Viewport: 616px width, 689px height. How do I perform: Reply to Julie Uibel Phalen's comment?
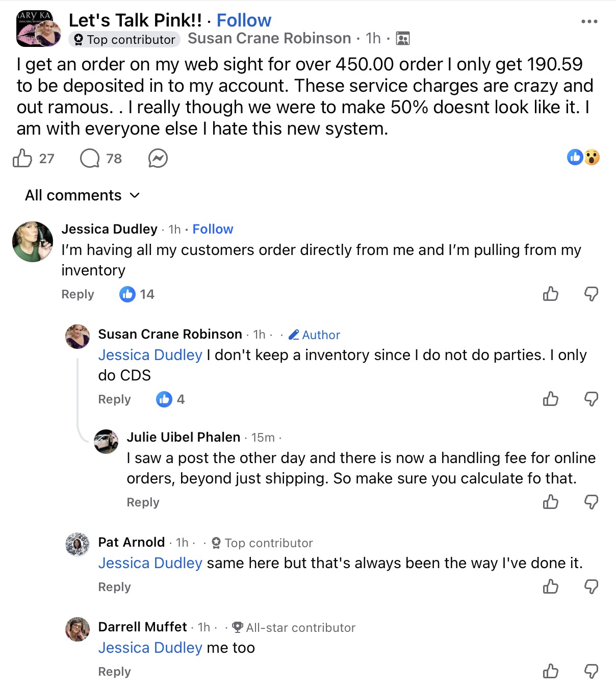click(x=143, y=502)
